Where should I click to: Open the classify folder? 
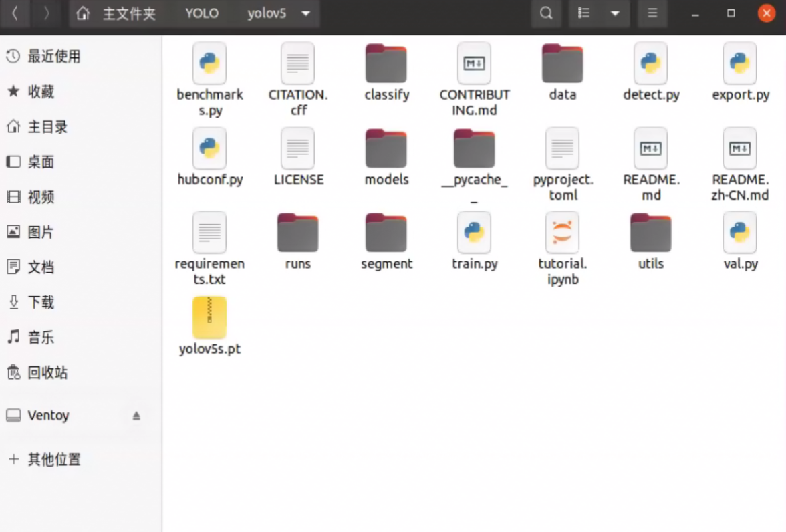click(386, 63)
